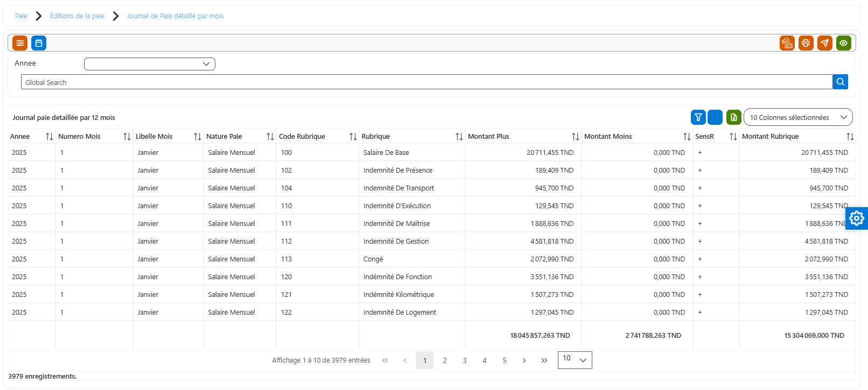Click the green eye preview icon

click(x=844, y=43)
